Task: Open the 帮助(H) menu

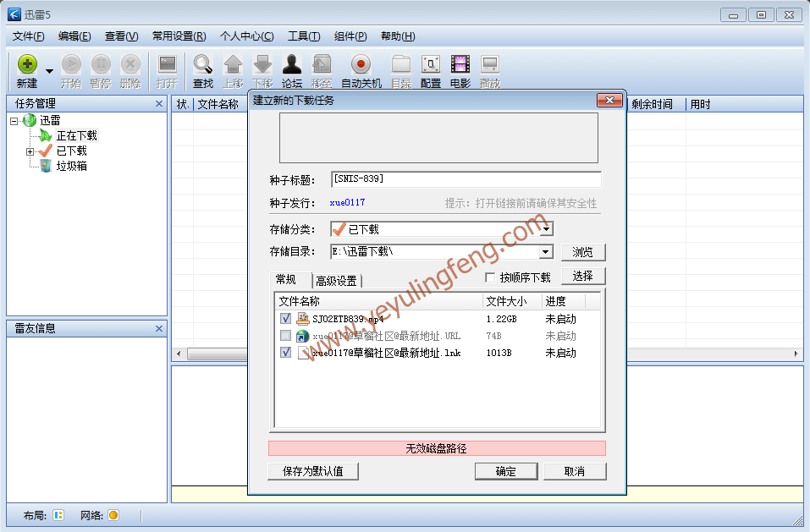Action: pyautogui.click(x=398, y=36)
